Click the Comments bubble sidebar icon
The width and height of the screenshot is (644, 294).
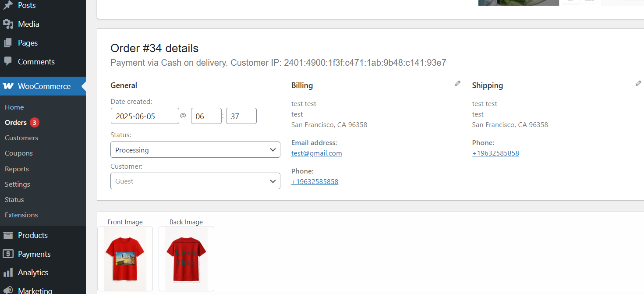coord(8,62)
